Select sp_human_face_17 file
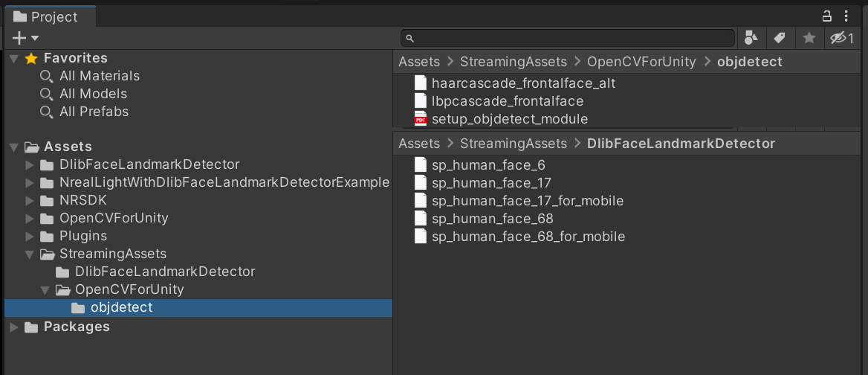Viewport: 868px width, 375px height. (x=491, y=183)
